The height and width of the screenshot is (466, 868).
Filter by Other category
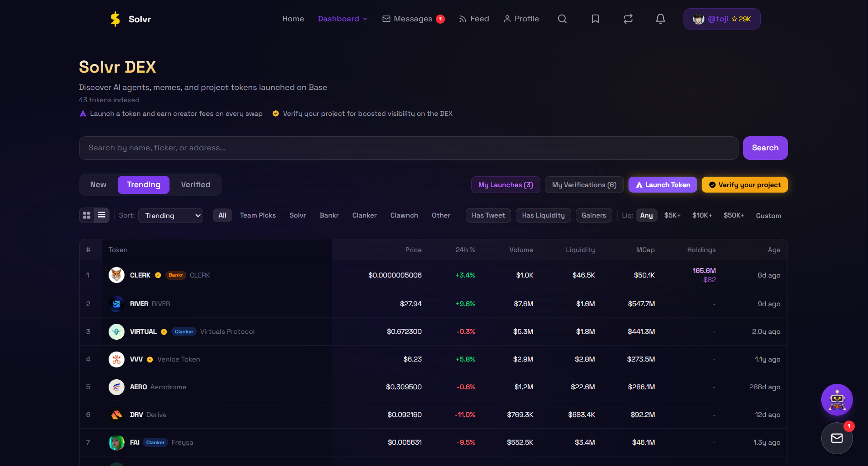pyautogui.click(x=441, y=215)
